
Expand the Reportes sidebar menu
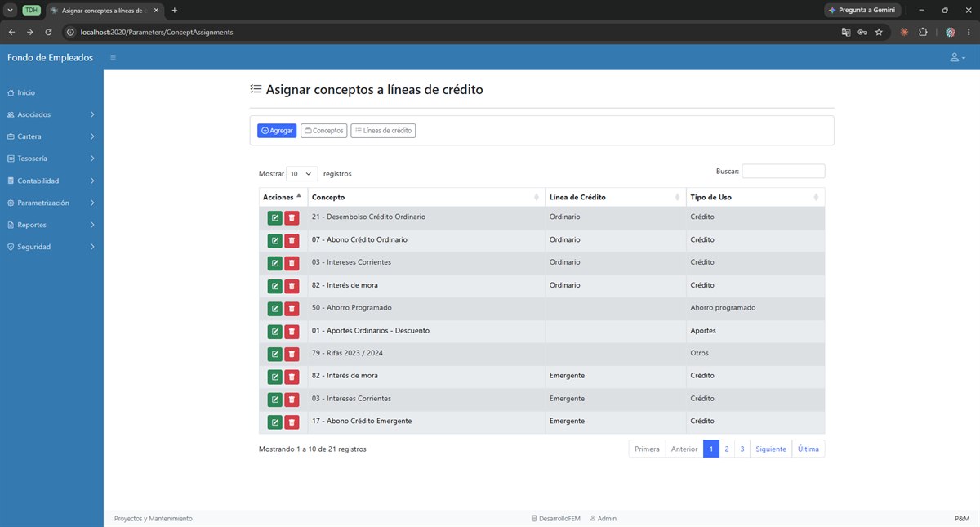[x=51, y=225]
